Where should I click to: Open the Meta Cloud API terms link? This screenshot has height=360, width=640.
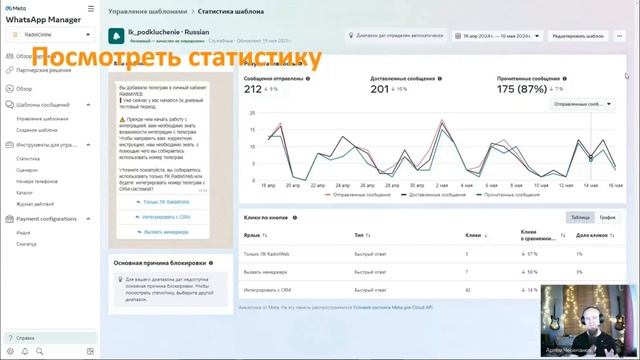click(x=393, y=307)
